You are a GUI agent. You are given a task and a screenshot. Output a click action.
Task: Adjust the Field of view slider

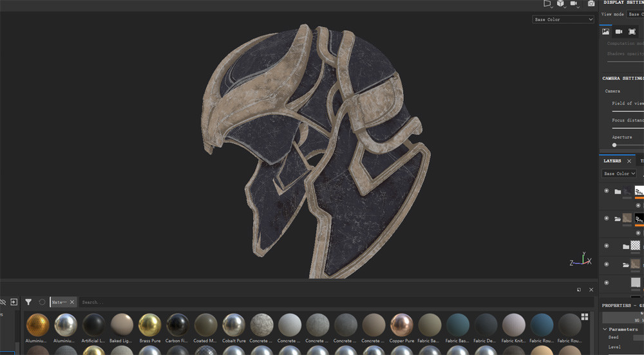(628, 111)
